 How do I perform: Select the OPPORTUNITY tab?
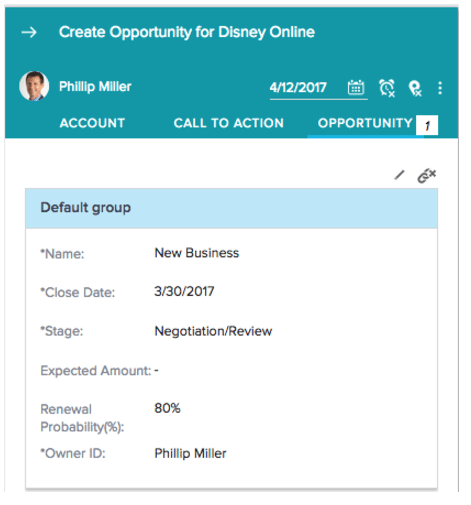pyautogui.click(x=365, y=123)
